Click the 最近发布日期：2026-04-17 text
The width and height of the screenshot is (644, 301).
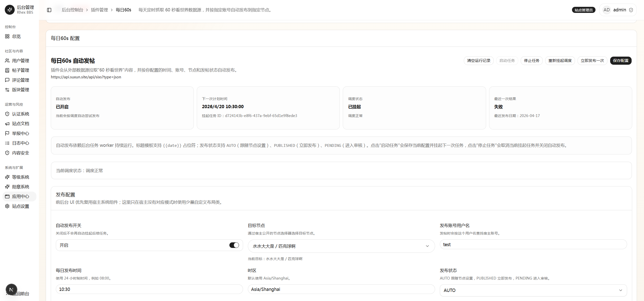point(517,116)
